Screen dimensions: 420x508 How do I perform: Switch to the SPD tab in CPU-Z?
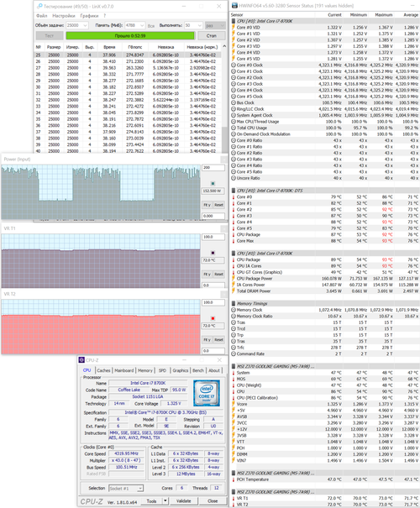(162, 370)
